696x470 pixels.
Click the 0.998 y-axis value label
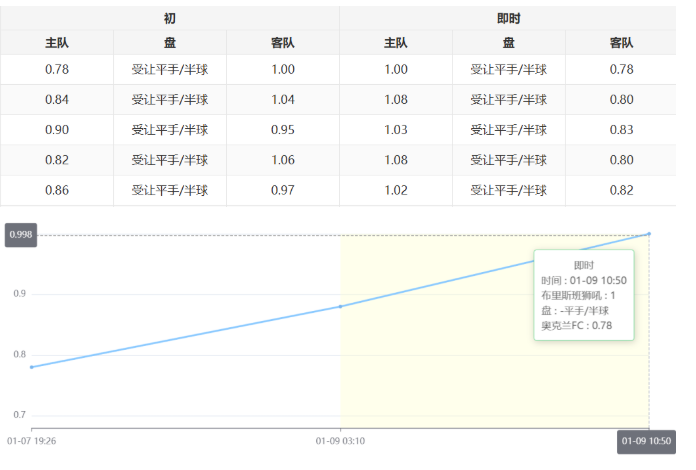point(21,235)
